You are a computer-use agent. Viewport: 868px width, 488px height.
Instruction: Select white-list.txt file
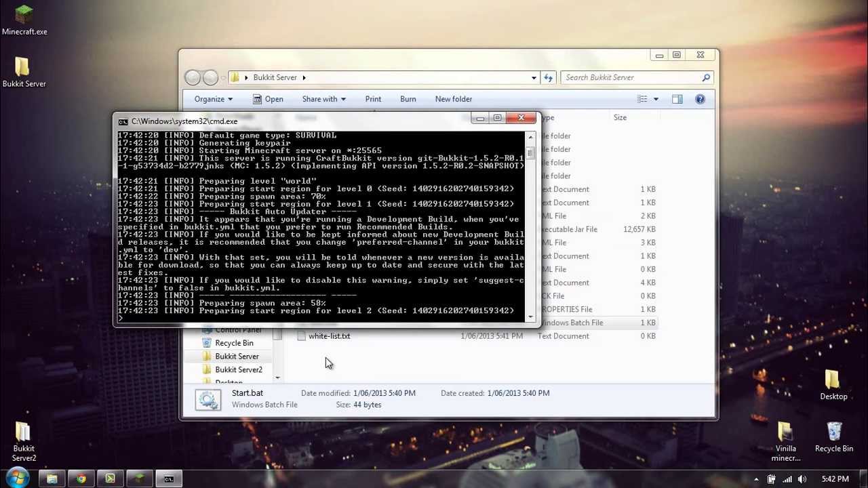click(x=329, y=336)
